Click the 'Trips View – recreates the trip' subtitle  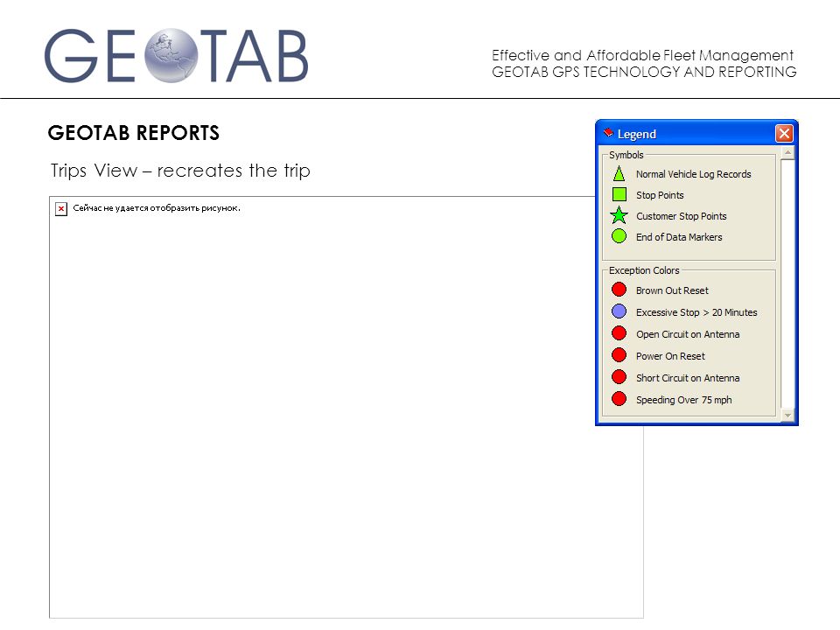pyautogui.click(x=180, y=171)
